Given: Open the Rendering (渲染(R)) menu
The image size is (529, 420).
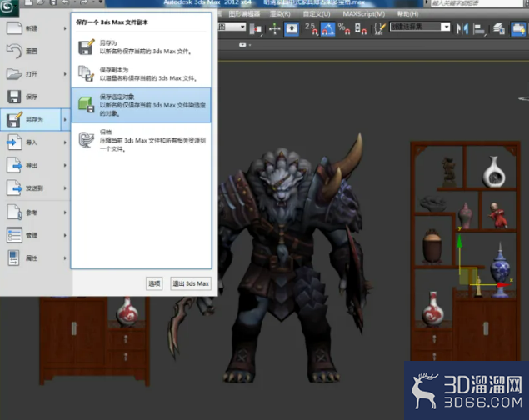Looking at the screenshot, I should (280, 14).
